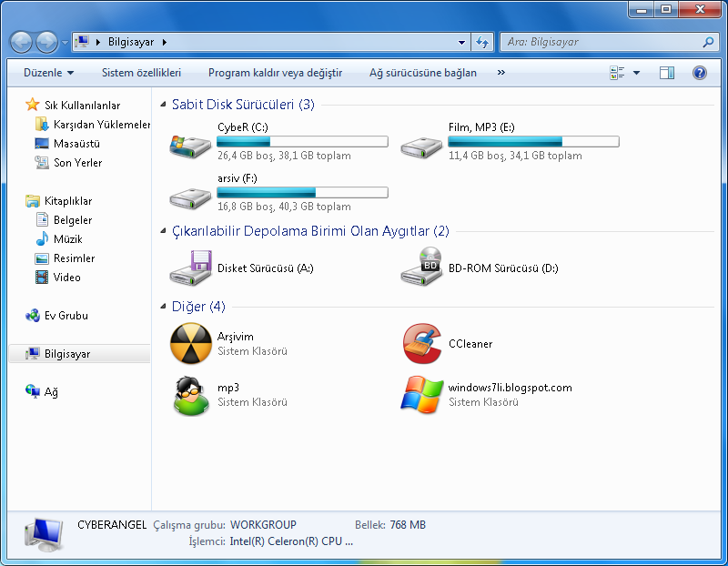Collapse the Diğer (4) group

(x=163, y=307)
